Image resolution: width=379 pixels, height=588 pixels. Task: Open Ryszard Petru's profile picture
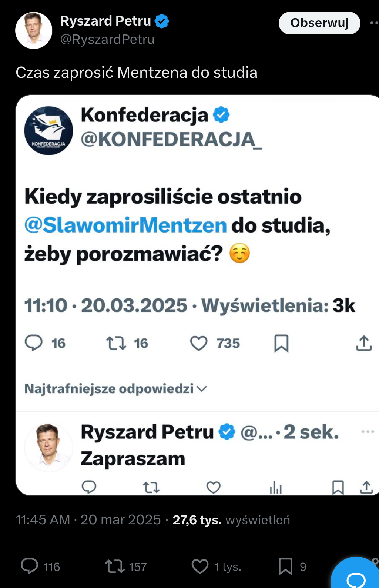pos(34,30)
